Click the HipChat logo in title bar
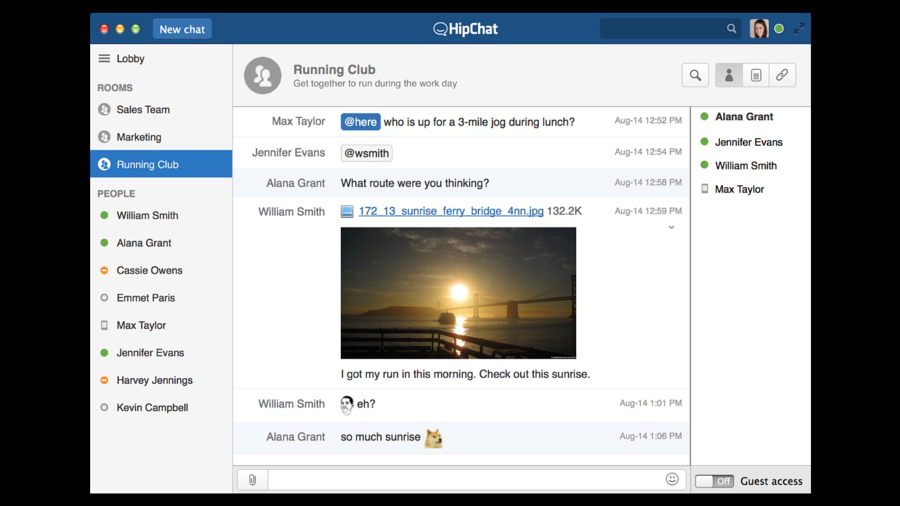The image size is (900, 506). click(465, 29)
